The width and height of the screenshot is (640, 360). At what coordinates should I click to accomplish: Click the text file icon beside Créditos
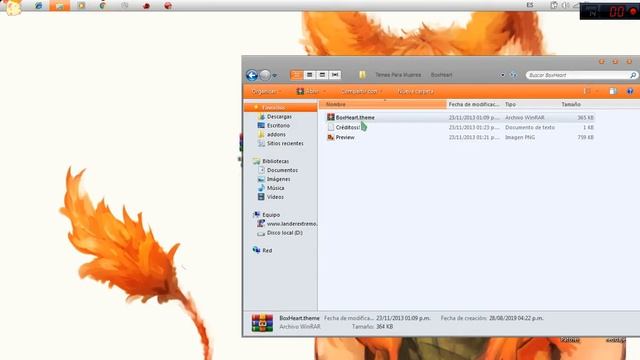331,127
